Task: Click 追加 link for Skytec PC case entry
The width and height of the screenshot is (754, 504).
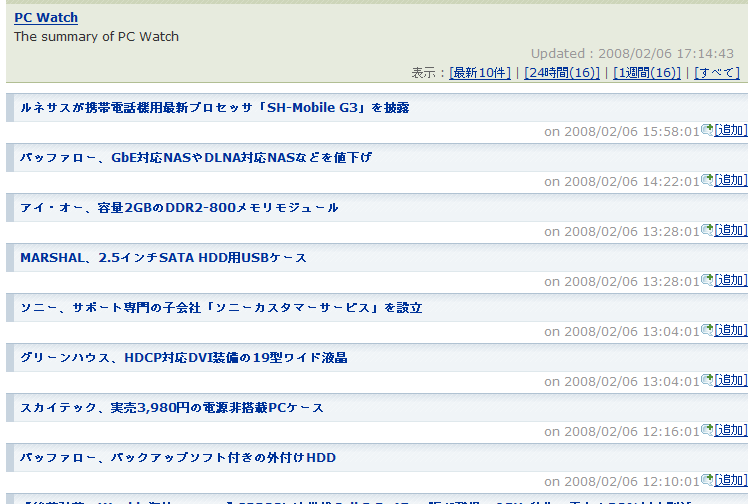Action: click(731, 430)
